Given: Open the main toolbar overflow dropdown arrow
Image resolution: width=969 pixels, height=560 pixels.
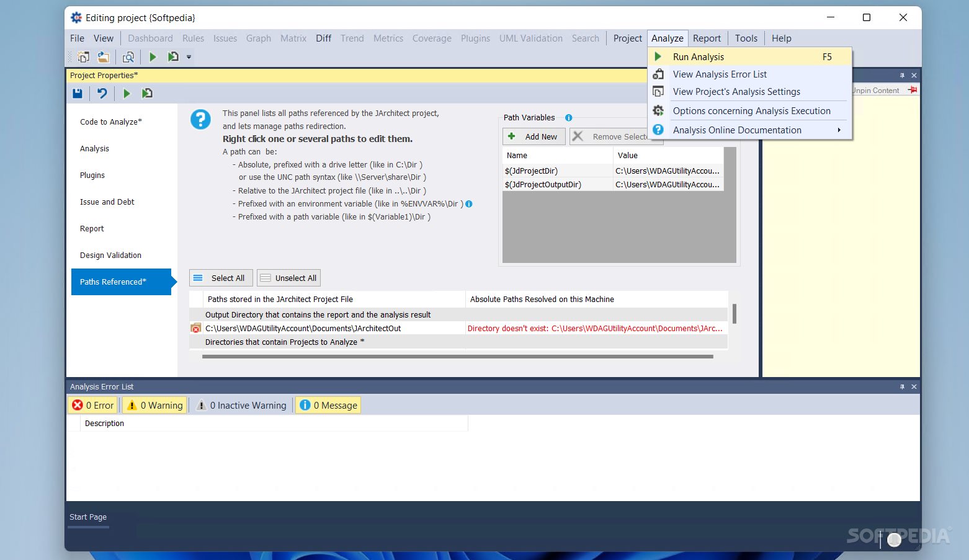Looking at the screenshot, I should pos(189,57).
